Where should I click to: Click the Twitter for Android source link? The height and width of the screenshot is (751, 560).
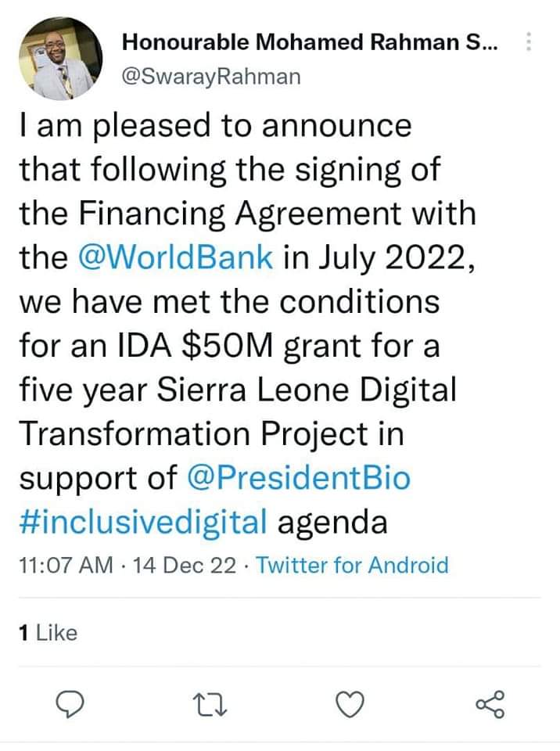(353, 565)
